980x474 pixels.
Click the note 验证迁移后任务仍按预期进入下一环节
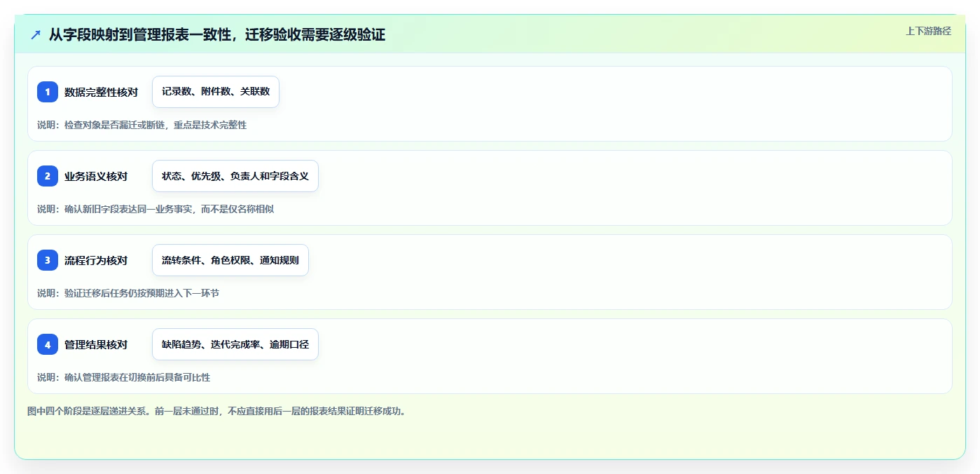pos(128,293)
